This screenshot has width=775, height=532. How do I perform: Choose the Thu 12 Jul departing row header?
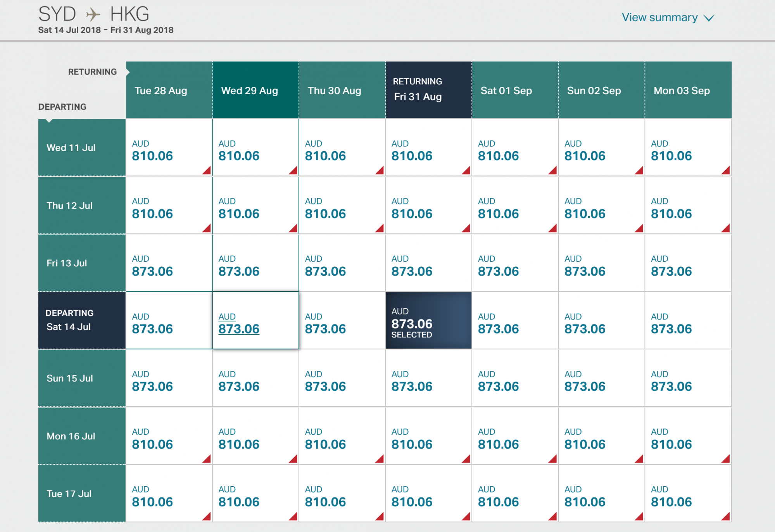(x=82, y=205)
